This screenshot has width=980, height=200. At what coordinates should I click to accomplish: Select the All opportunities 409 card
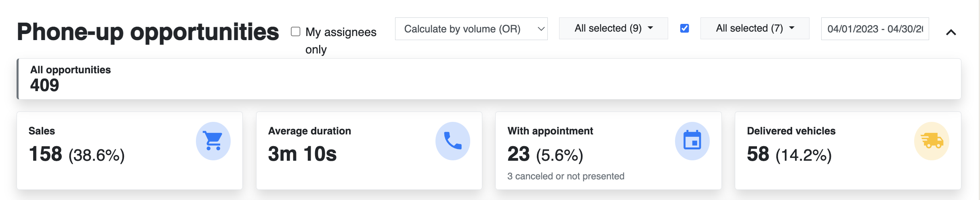489,79
